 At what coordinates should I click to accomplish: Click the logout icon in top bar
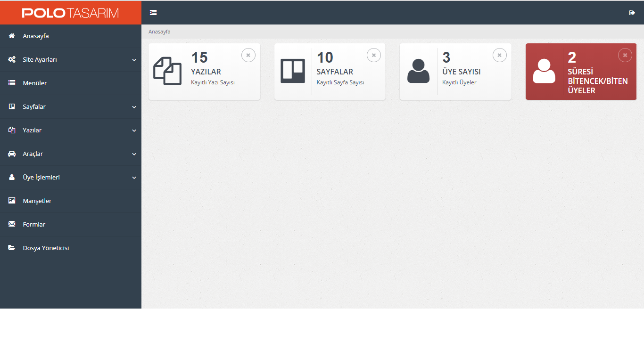click(x=632, y=13)
